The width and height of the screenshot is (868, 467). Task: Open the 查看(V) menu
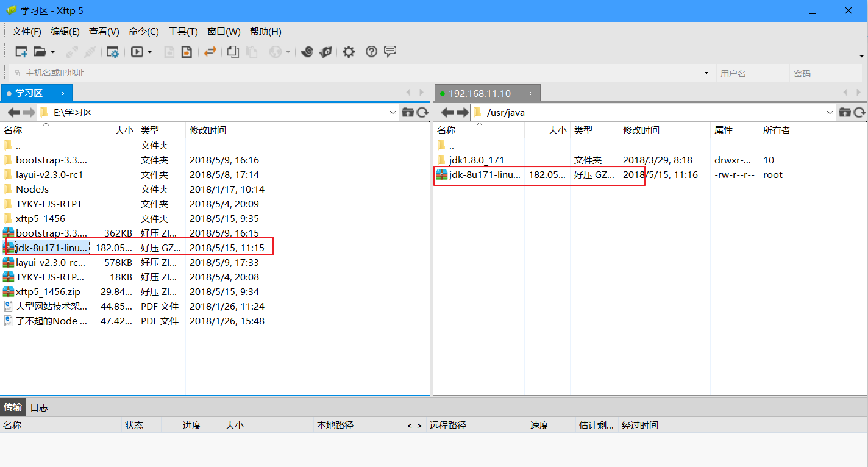(x=104, y=32)
